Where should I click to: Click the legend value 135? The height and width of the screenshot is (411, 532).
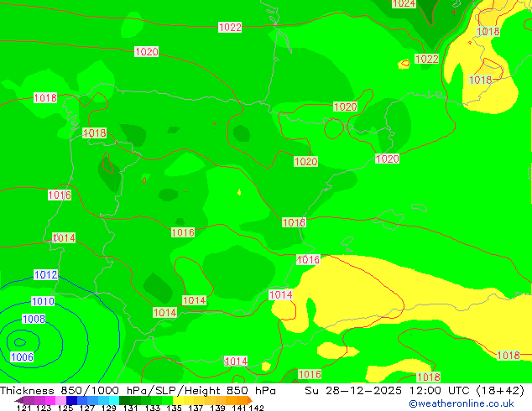pyautogui.click(x=174, y=408)
